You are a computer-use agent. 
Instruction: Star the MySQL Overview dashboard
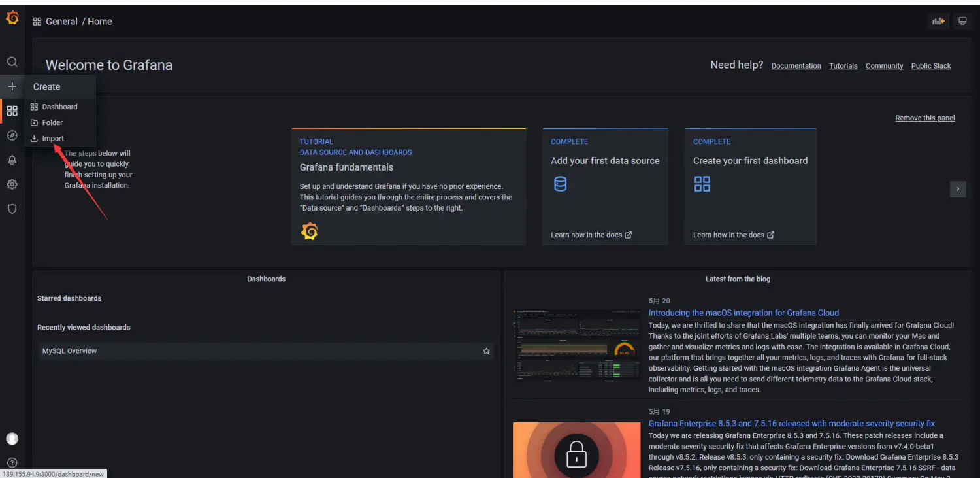tap(486, 351)
